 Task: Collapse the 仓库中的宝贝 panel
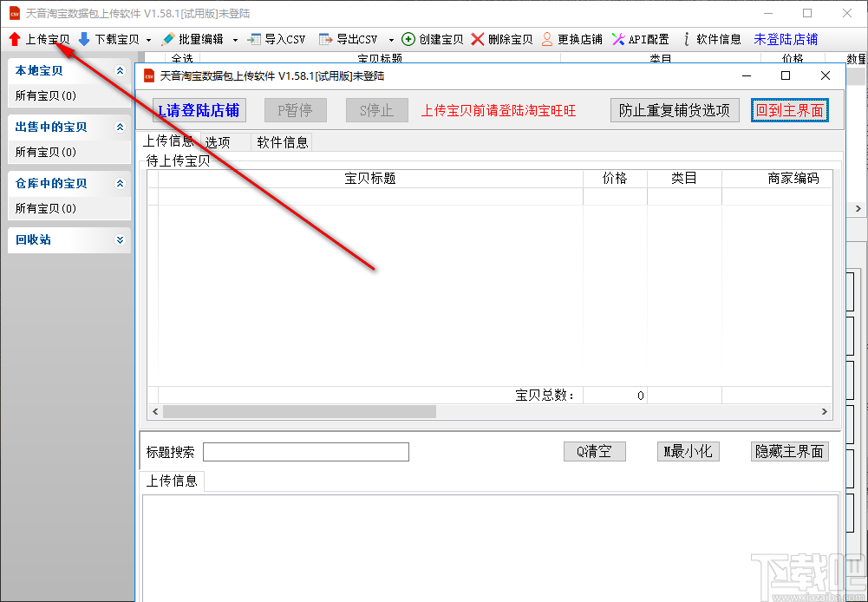(120, 184)
